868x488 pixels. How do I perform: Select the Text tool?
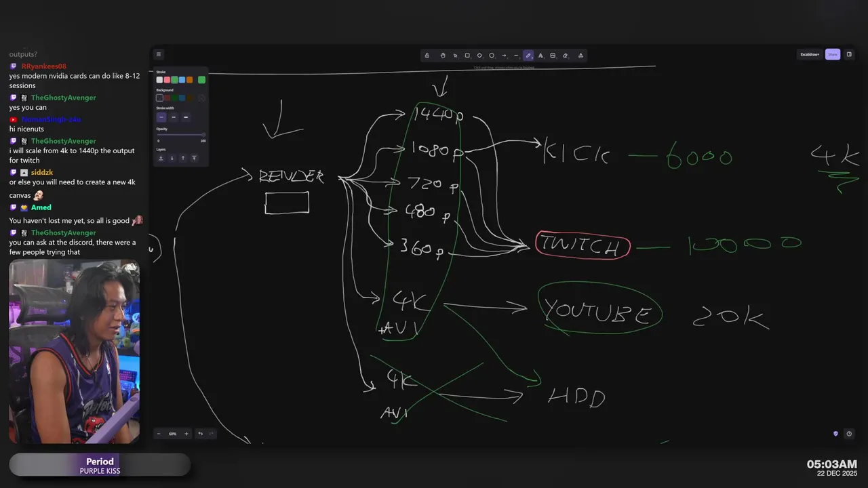(540, 56)
